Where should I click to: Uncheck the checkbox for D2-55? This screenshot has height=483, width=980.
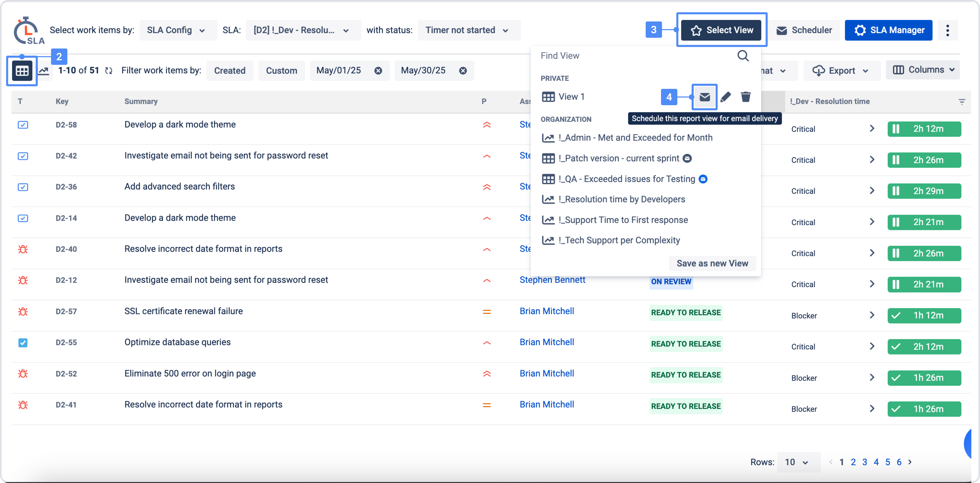(x=23, y=343)
